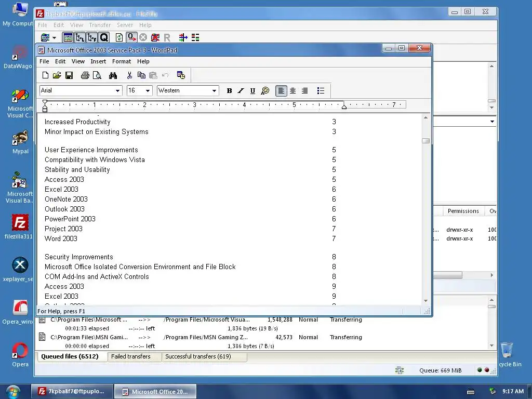532x399 pixels.
Task: Select Align Left paragraph button
Action: point(281,90)
